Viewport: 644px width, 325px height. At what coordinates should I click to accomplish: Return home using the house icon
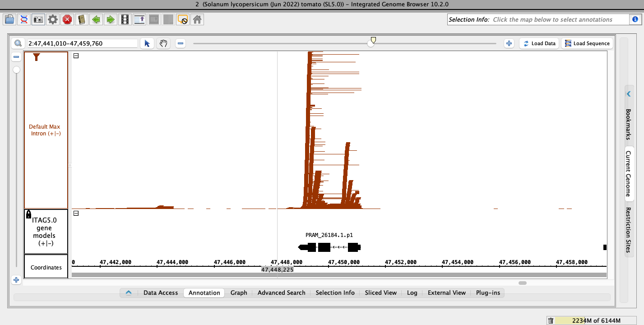[x=197, y=19]
